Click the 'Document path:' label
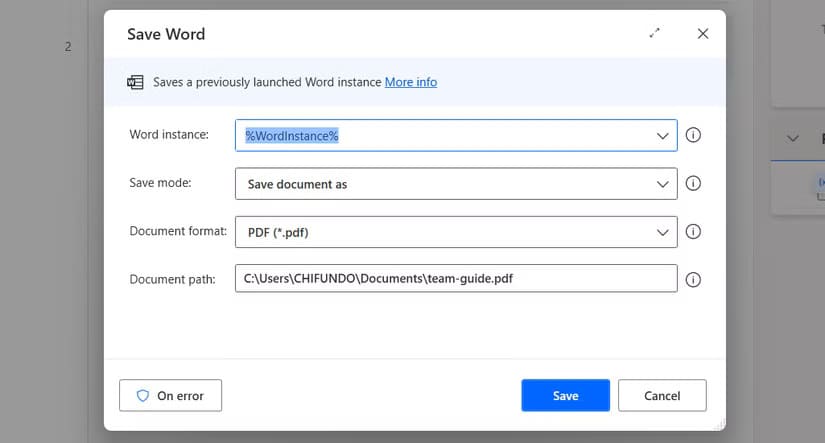825x443 pixels. pos(173,279)
